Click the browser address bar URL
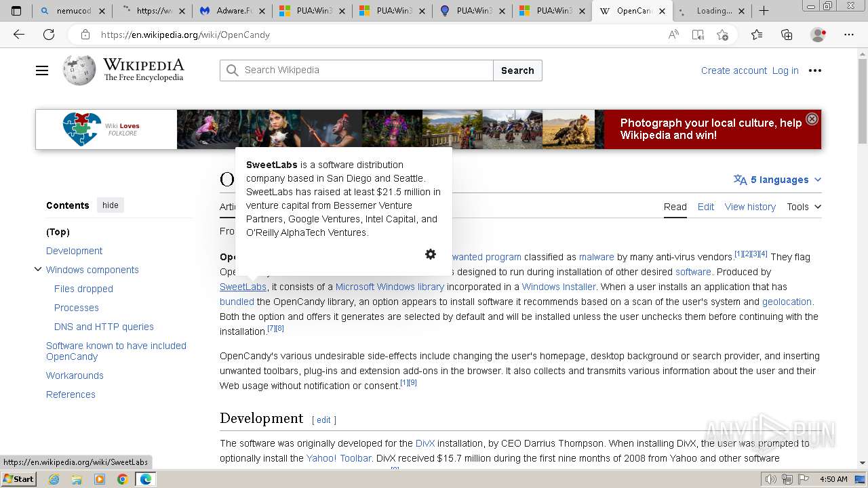868x488 pixels. point(185,35)
